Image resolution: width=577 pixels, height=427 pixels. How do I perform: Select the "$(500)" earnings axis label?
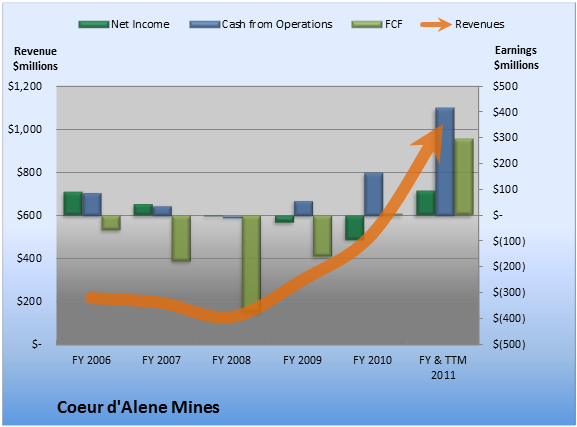(x=509, y=345)
